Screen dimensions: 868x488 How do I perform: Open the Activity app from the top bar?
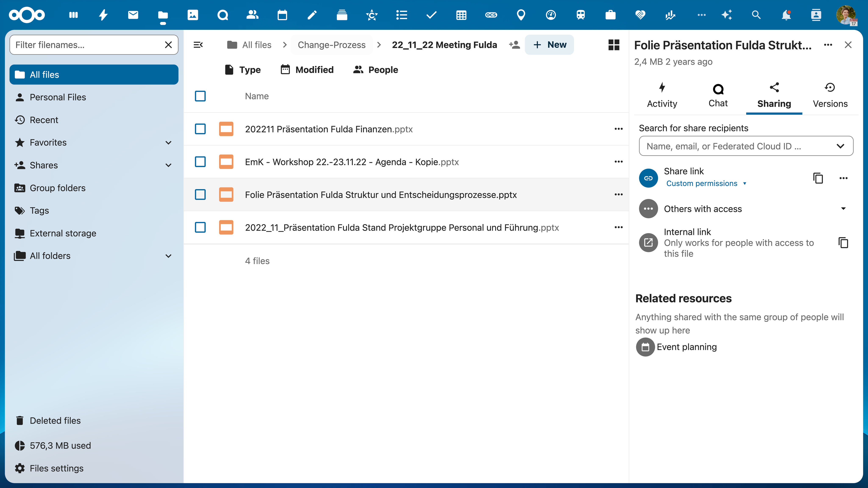pyautogui.click(x=103, y=15)
